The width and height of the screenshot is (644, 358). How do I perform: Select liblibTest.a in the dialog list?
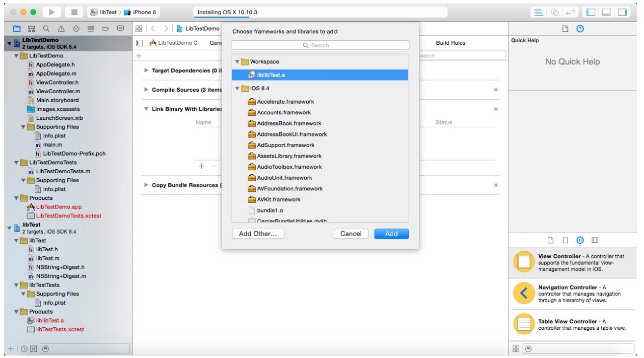click(x=320, y=75)
